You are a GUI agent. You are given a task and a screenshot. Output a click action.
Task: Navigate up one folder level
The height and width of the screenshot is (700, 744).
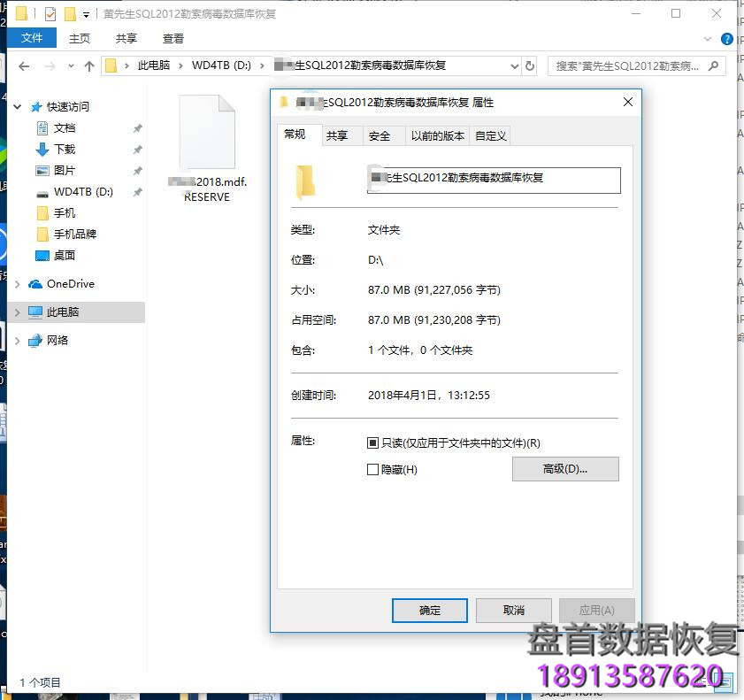click(90, 65)
